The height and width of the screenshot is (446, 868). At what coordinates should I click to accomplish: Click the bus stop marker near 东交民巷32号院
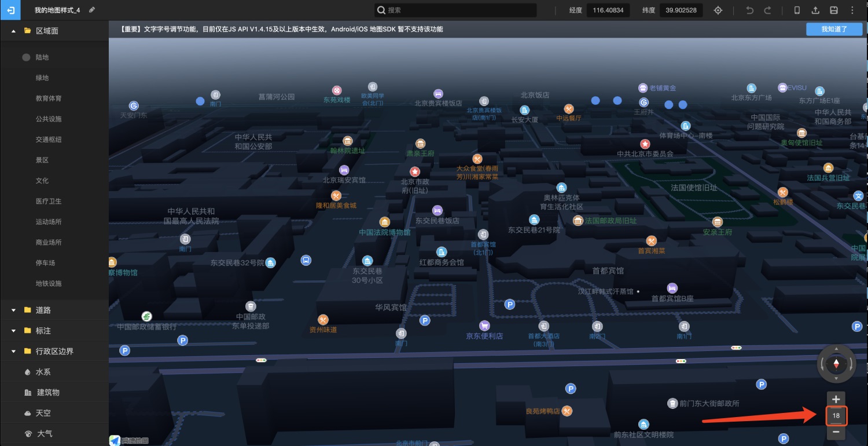click(306, 261)
